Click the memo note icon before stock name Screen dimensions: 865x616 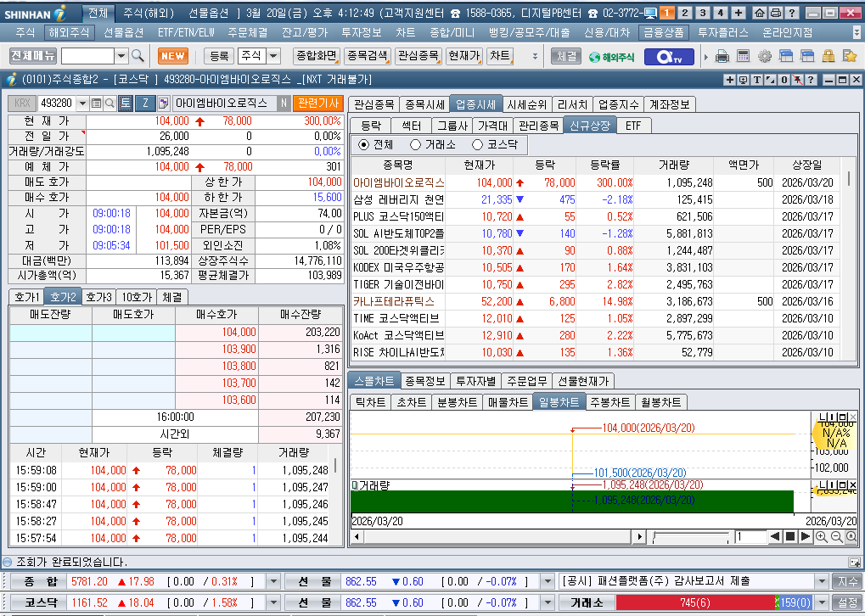click(x=163, y=104)
